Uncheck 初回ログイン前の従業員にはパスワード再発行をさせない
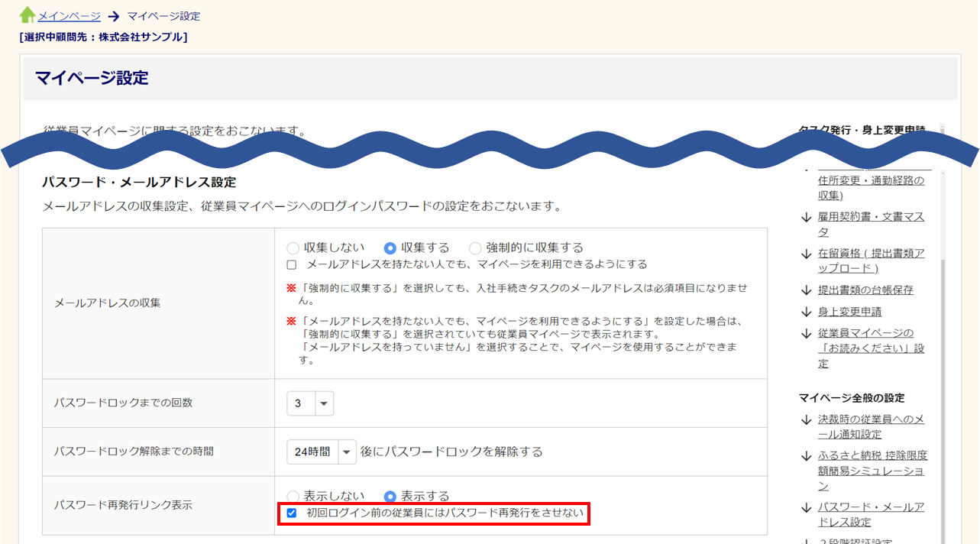This screenshot has height=544, width=980. point(292,513)
